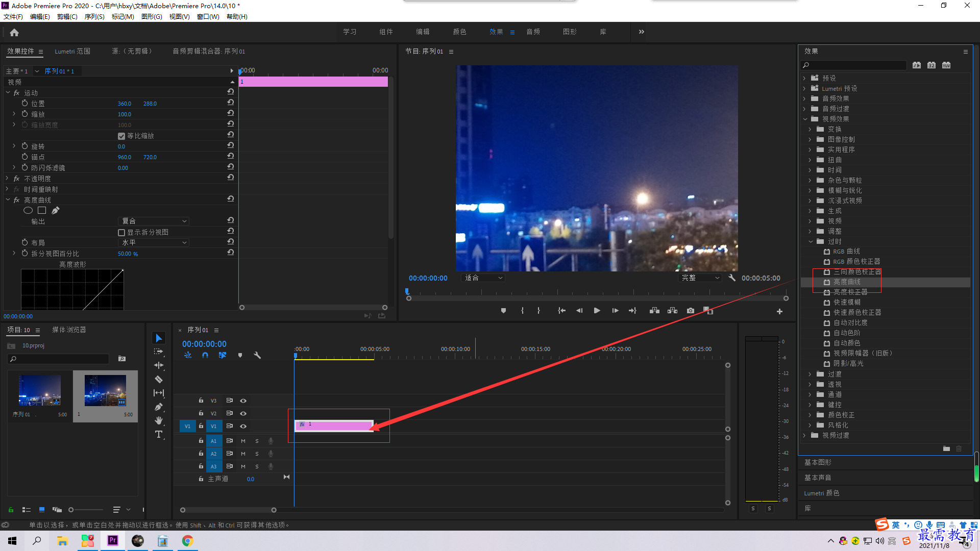Select the Track Select Forward tool

[x=159, y=352]
